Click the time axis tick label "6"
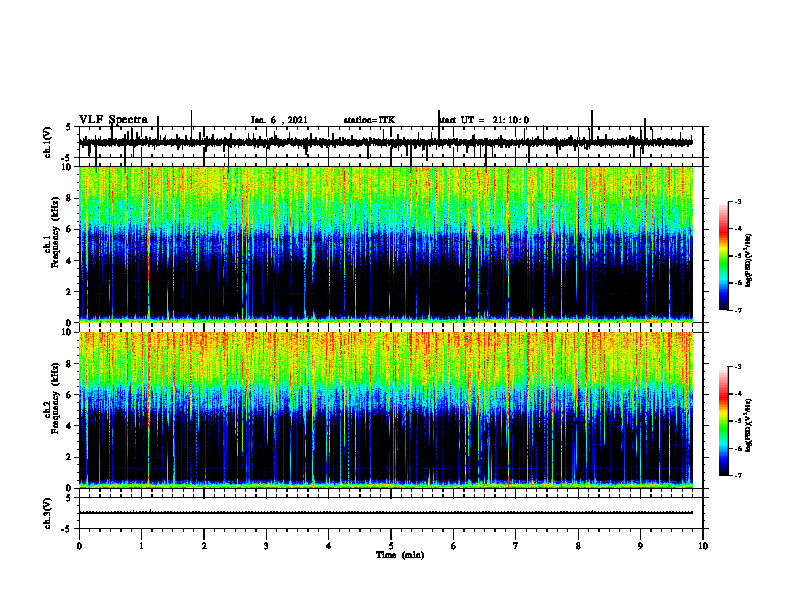The height and width of the screenshot is (612, 792). pyautogui.click(x=454, y=546)
